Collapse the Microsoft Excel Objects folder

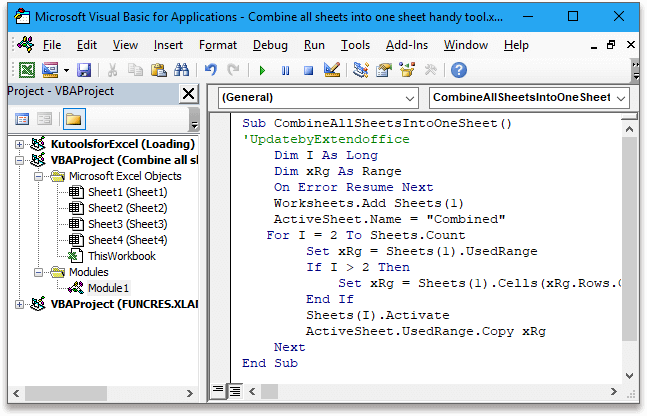38,177
